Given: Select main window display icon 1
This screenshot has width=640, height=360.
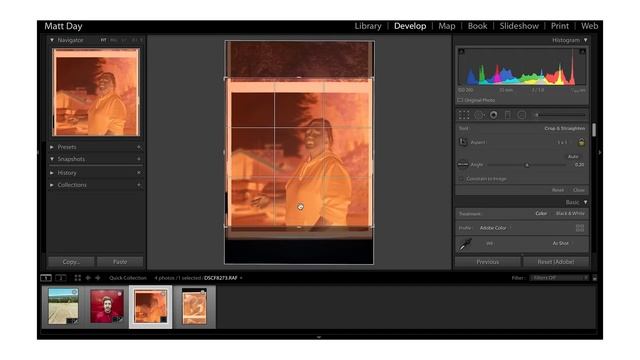Looking at the screenshot, I should (46, 278).
